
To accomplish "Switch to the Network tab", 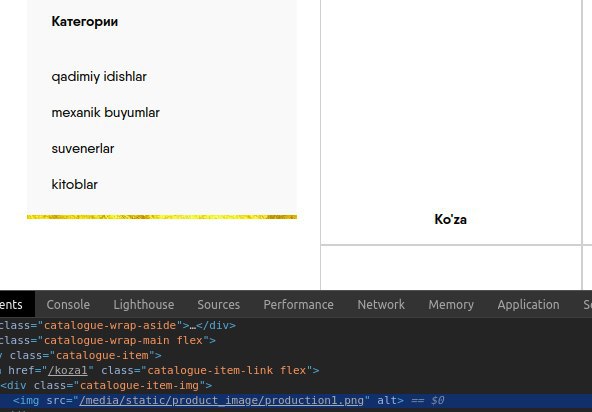I will tap(381, 304).
